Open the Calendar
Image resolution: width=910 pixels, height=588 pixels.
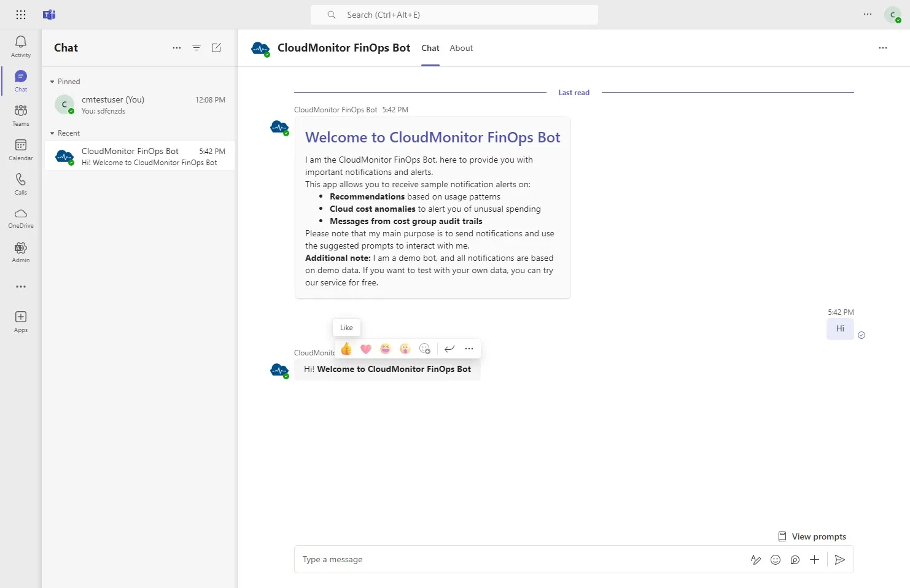pos(21,150)
